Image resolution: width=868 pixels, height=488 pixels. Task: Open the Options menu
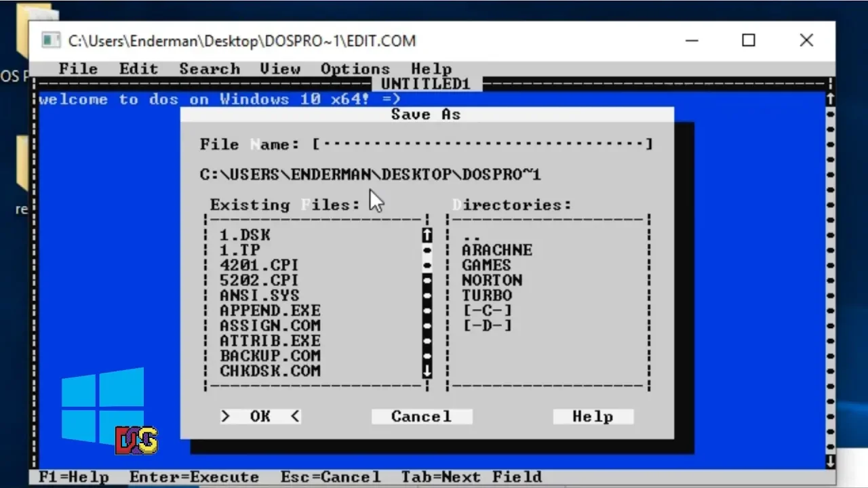(x=355, y=69)
